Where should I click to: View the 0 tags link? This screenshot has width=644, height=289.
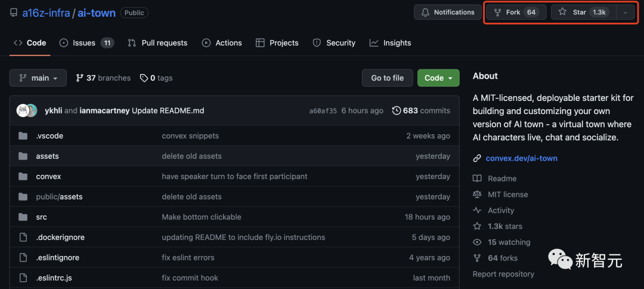(x=156, y=78)
